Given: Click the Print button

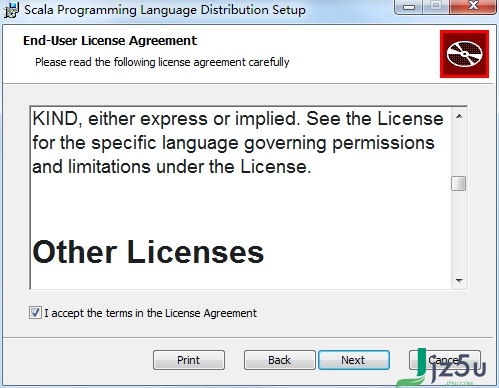Looking at the screenshot, I should 189,360.
